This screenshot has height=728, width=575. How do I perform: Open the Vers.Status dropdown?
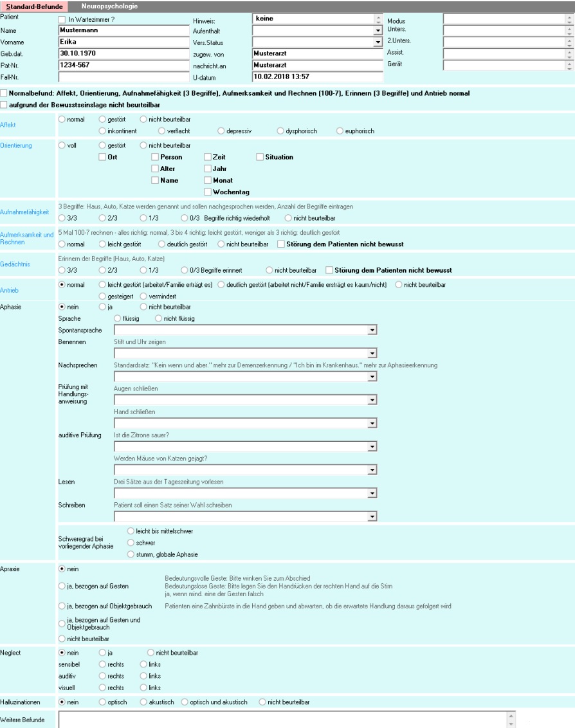pos(379,43)
